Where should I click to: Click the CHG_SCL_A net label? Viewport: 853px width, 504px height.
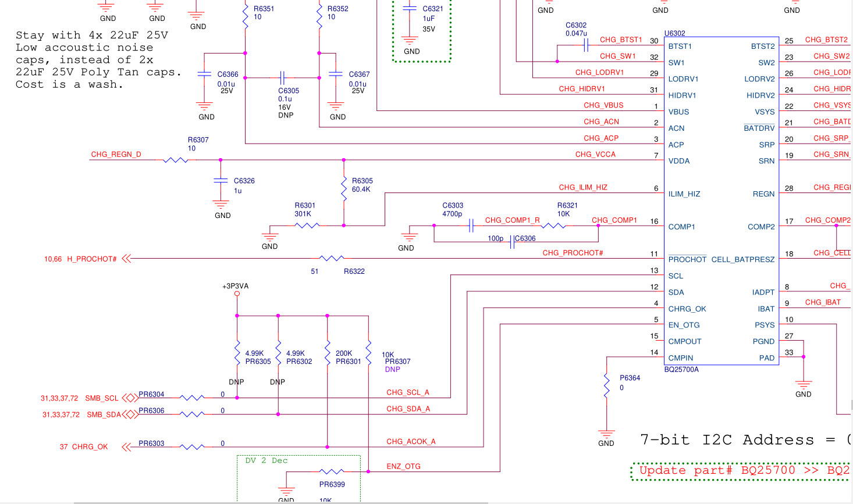[x=408, y=393]
